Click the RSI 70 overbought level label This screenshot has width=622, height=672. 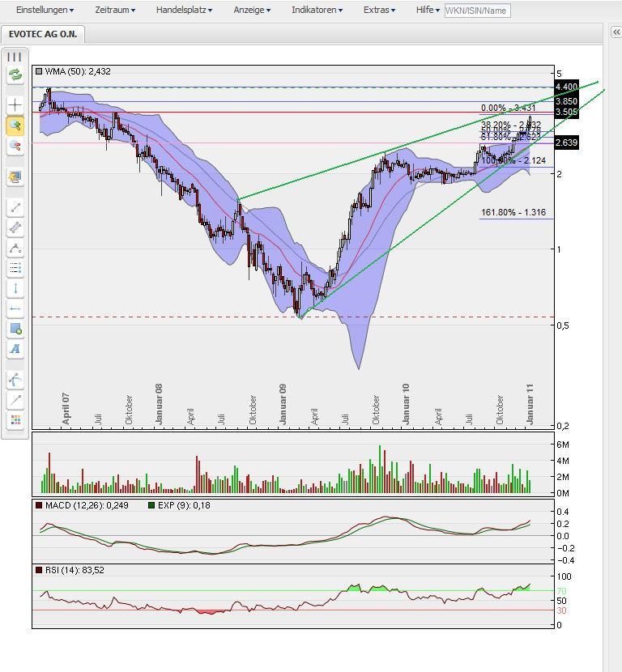(x=561, y=591)
